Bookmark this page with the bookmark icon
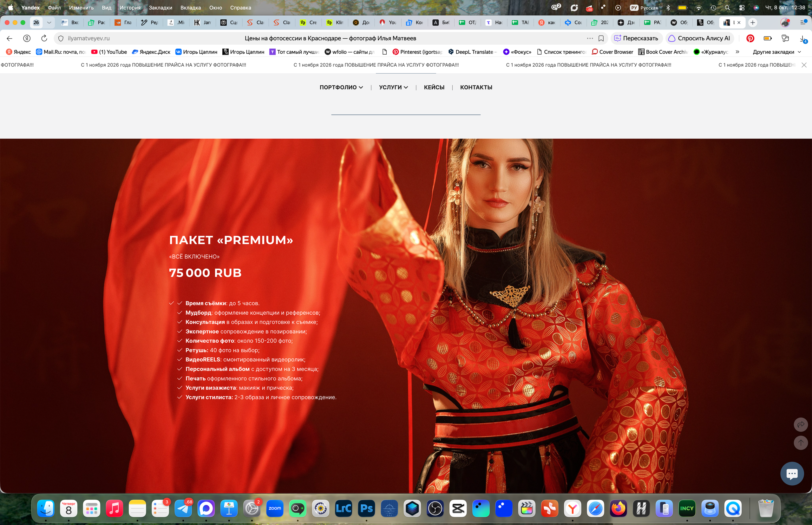Image resolution: width=812 pixels, height=525 pixels. pyautogui.click(x=601, y=38)
